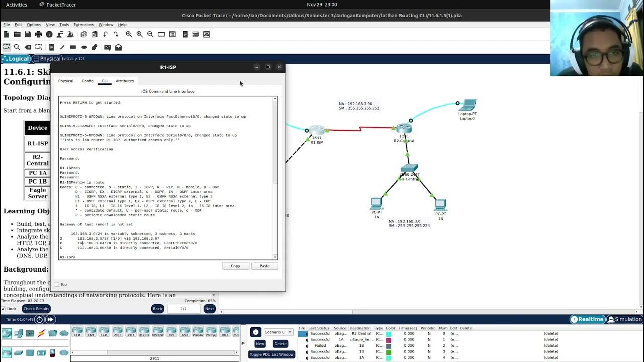Switch to Logical workspace view

pos(16,59)
